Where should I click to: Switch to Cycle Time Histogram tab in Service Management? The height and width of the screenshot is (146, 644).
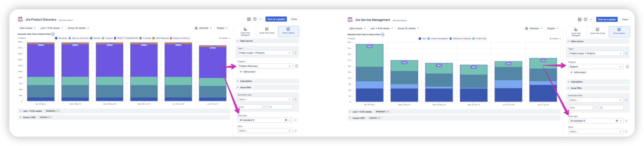[x=576, y=32]
